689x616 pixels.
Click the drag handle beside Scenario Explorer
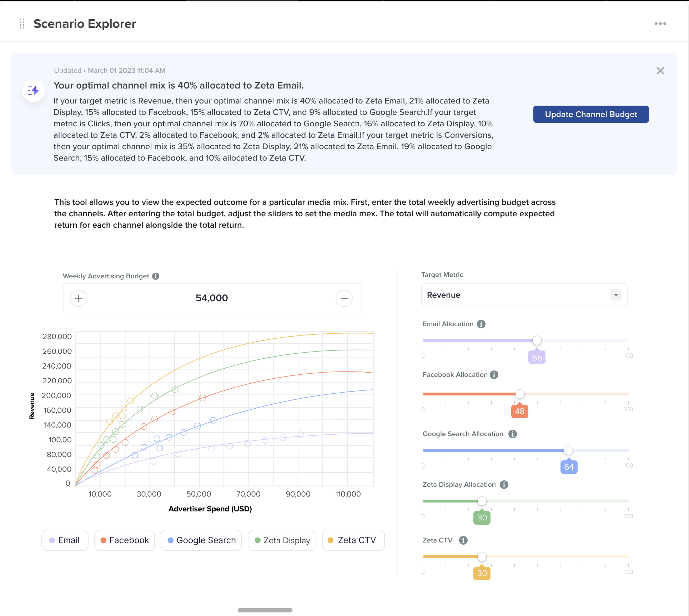tap(22, 24)
